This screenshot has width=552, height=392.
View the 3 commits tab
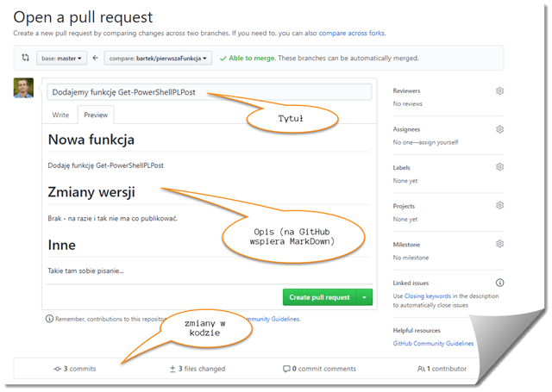74,369
